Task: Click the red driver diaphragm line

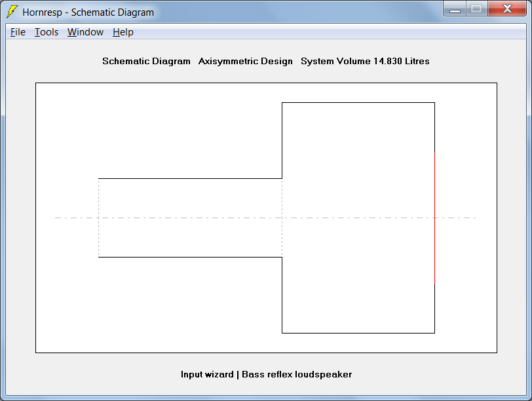Action: coord(434,218)
